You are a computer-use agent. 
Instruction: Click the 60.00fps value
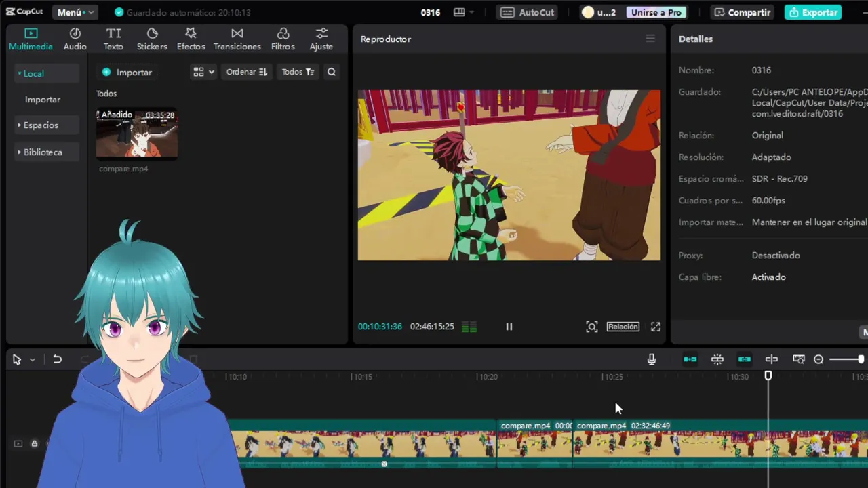pos(768,201)
